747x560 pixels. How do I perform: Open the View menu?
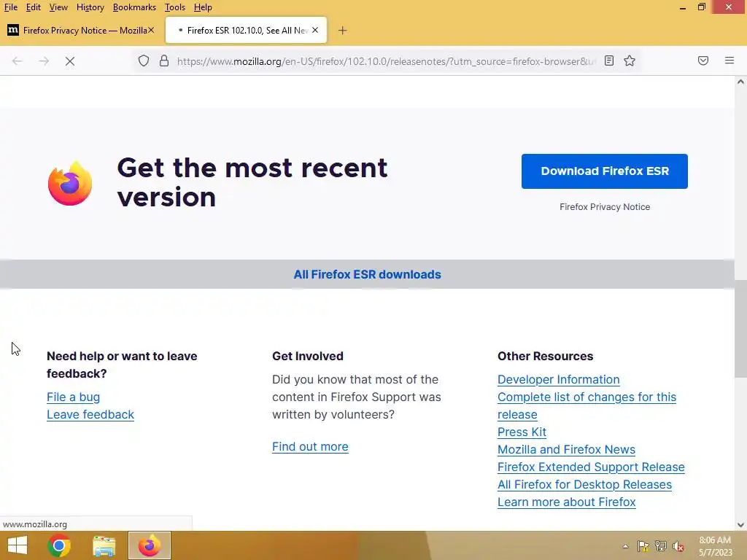pyautogui.click(x=58, y=7)
